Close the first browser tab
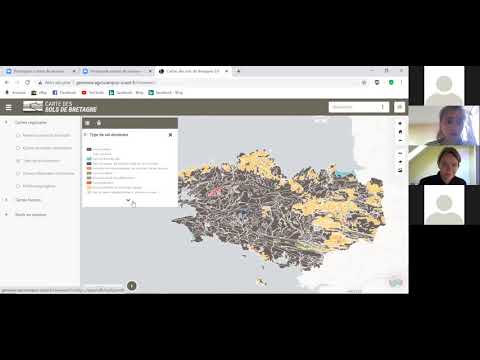480x360 pixels. point(74,71)
